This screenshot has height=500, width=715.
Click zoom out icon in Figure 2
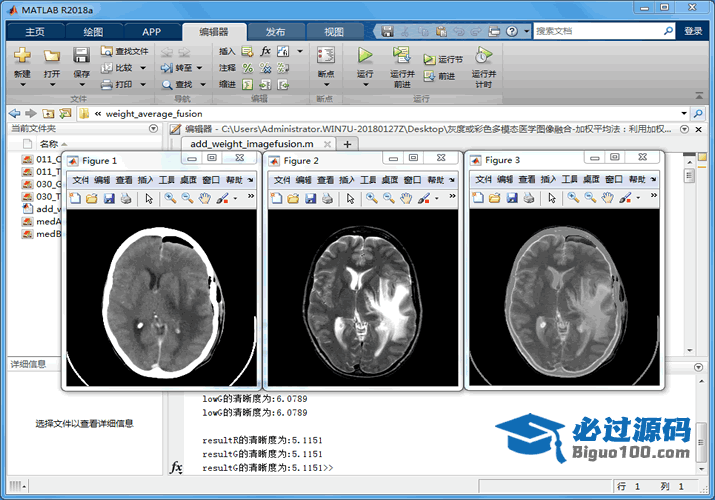coord(389,198)
